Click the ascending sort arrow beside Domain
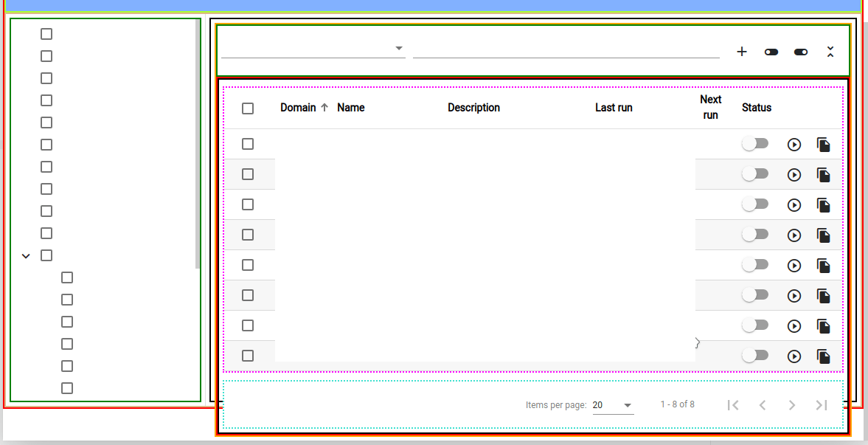The width and height of the screenshot is (868, 445). pyautogui.click(x=325, y=107)
